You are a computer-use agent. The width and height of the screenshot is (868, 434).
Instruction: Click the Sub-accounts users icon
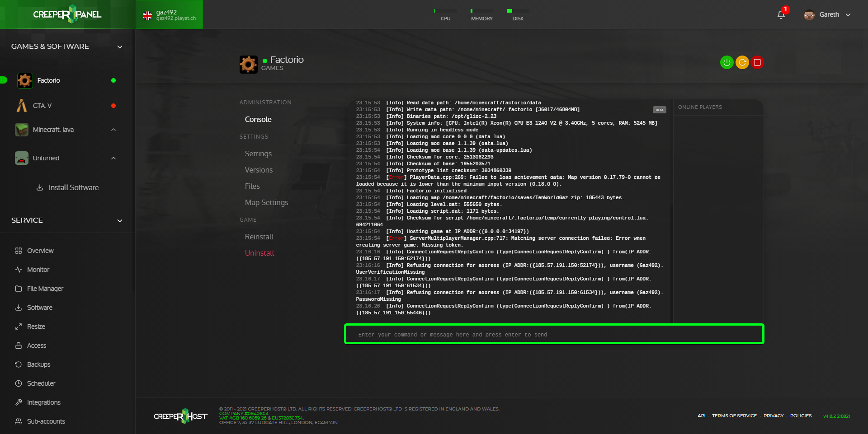click(x=19, y=421)
